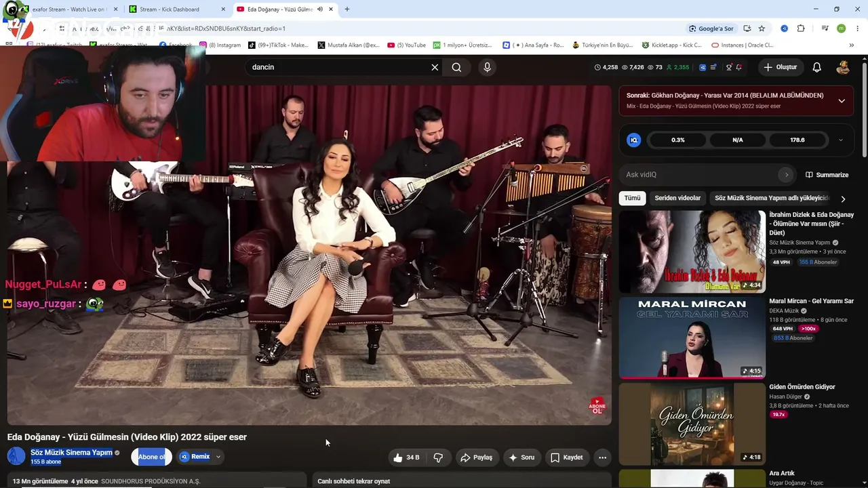Open Maral Mircan Gel Yaramı Sar thumbnail
The image size is (868, 488).
[x=692, y=338]
